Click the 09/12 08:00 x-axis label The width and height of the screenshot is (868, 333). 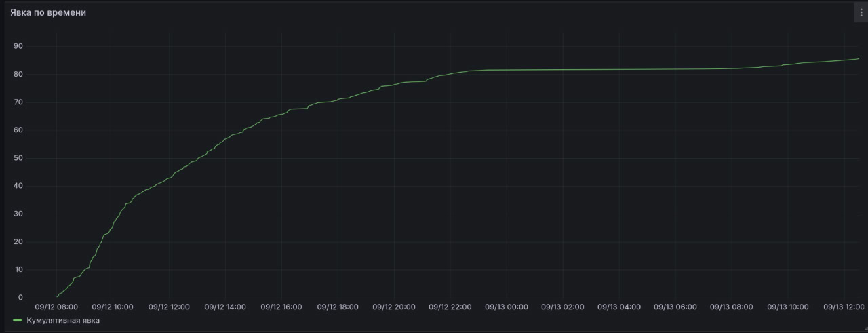(56, 307)
